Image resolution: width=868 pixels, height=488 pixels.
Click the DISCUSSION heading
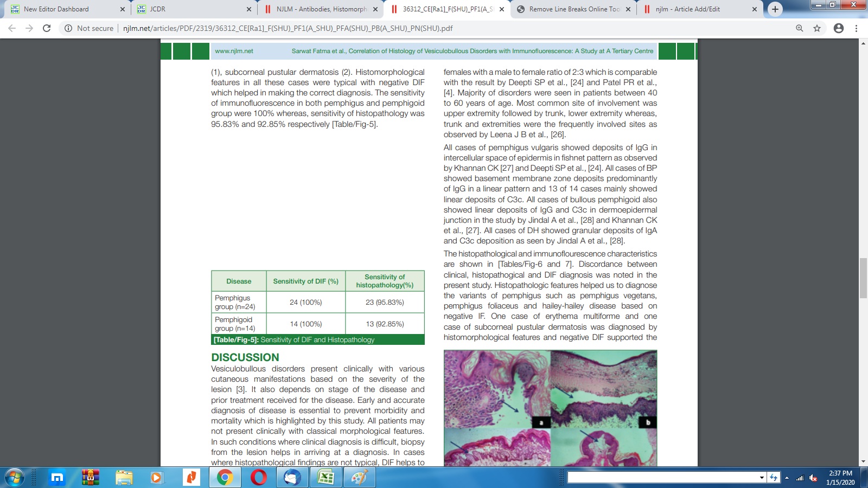245,357
